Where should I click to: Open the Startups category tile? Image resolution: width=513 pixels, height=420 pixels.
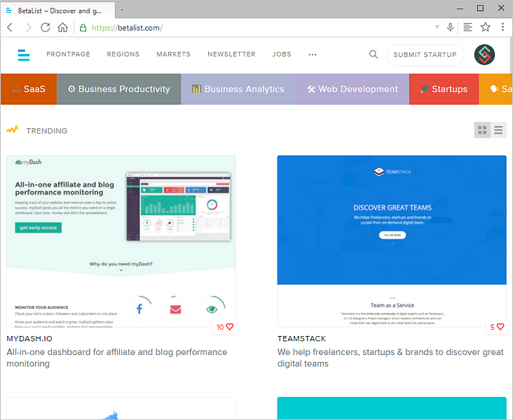coord(444,89)
